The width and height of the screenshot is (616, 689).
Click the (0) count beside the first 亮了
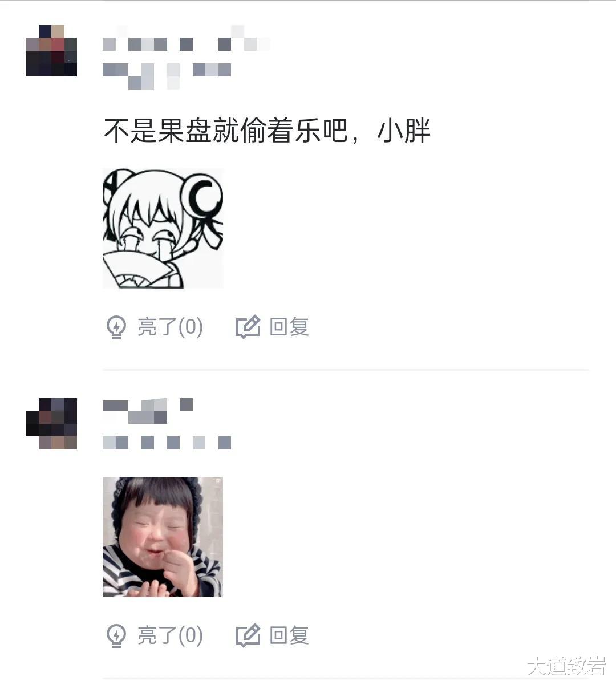click(191, 327)
